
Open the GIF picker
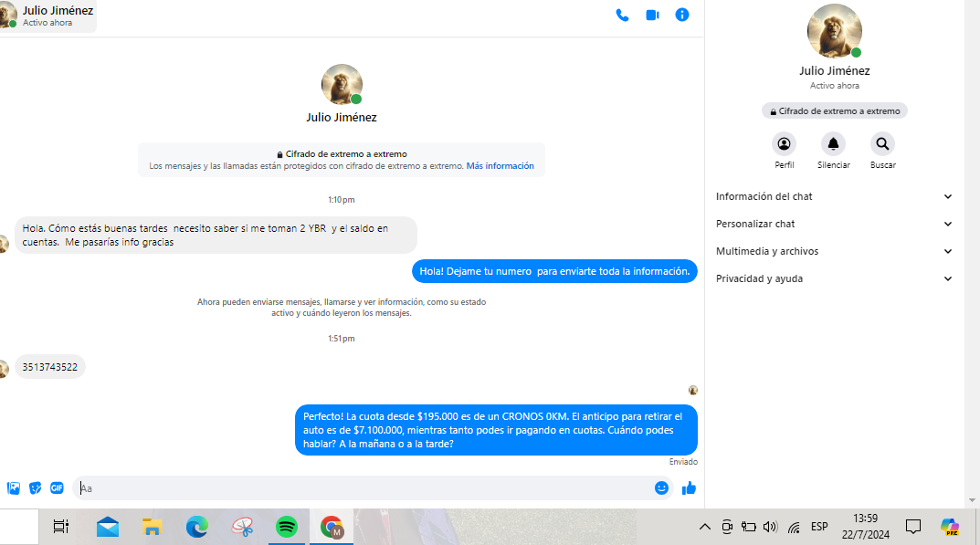pyautogui.click(x=57, y=488)
